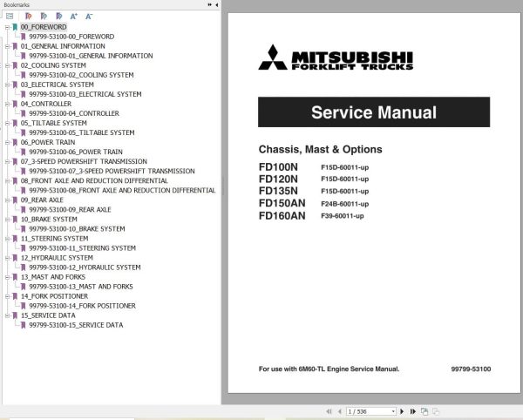This screenshot has width=523, height=420.
Task: Select the 10_BRAKE SYSTEM bookmark
Action: pyautogui.click(x=49, y=220)
